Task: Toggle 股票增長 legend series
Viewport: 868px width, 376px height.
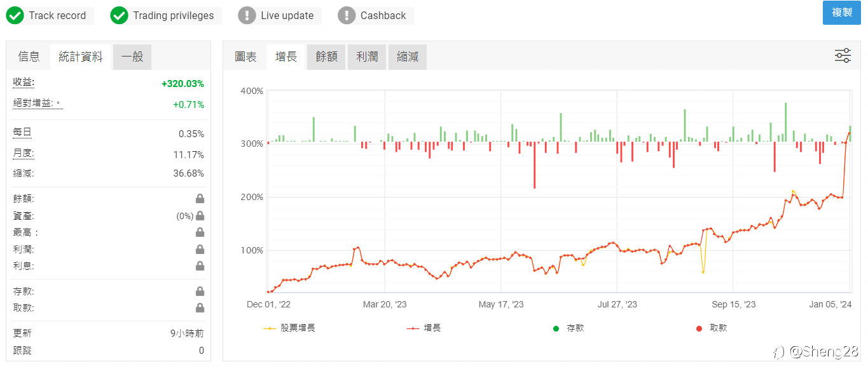Action: tap(289, 328)
